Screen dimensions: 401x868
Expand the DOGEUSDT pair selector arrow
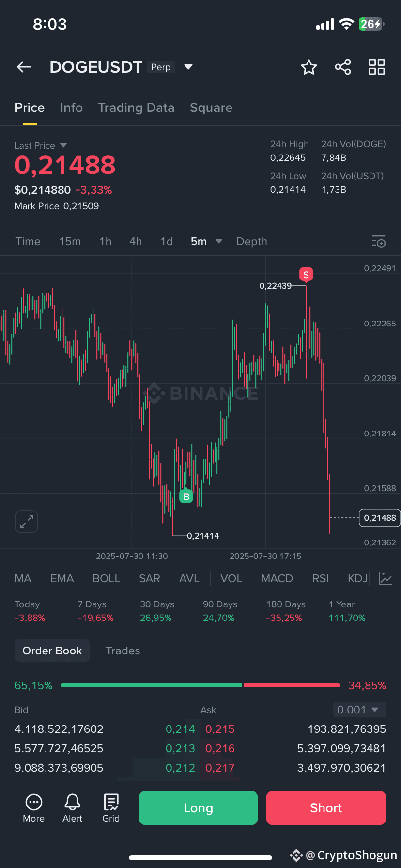tap(188, 67)
